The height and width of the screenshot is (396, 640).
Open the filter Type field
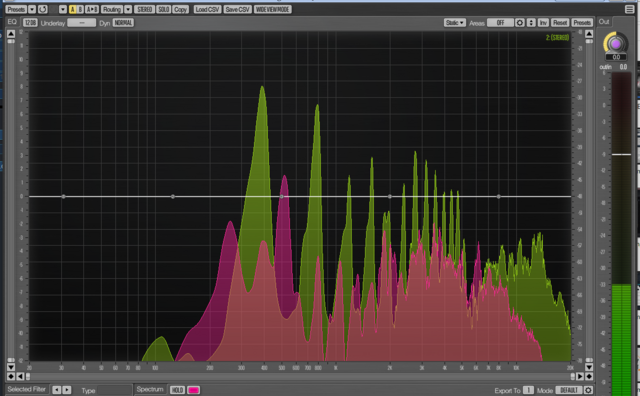(x=114, y=390)
